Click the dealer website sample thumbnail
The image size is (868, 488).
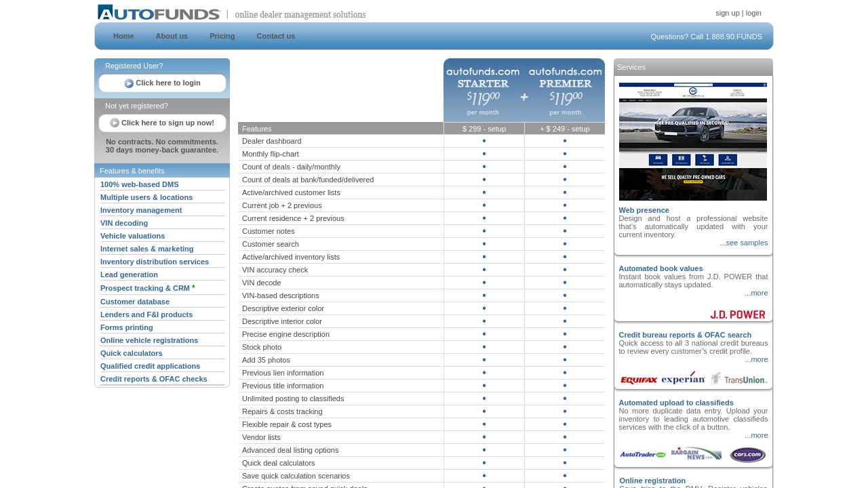pos(693,142)
